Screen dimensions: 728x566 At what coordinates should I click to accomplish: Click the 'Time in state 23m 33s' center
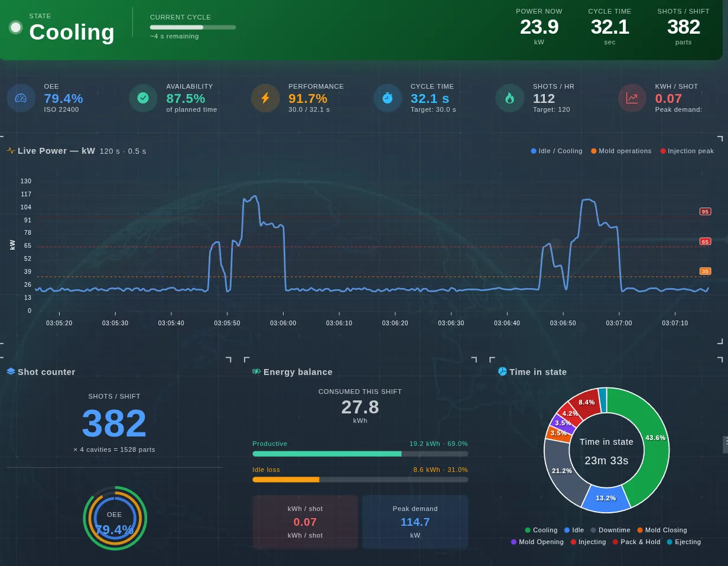606,451
